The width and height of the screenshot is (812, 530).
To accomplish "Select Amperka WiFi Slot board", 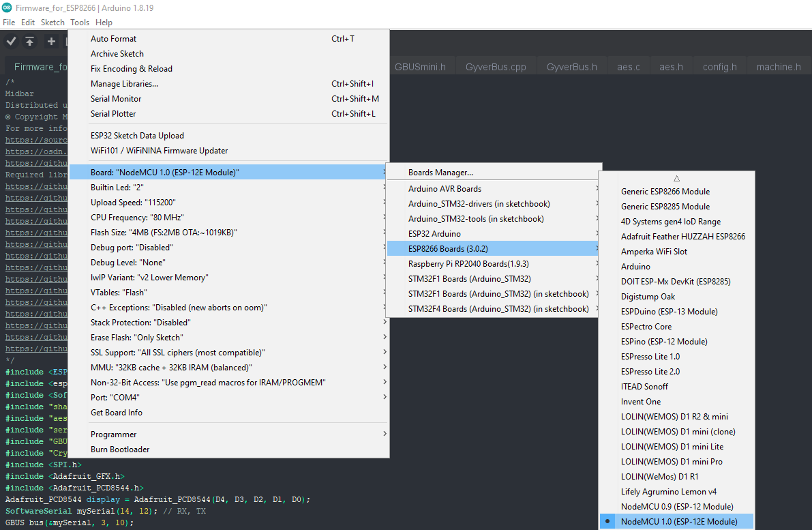I will (676, 251).
